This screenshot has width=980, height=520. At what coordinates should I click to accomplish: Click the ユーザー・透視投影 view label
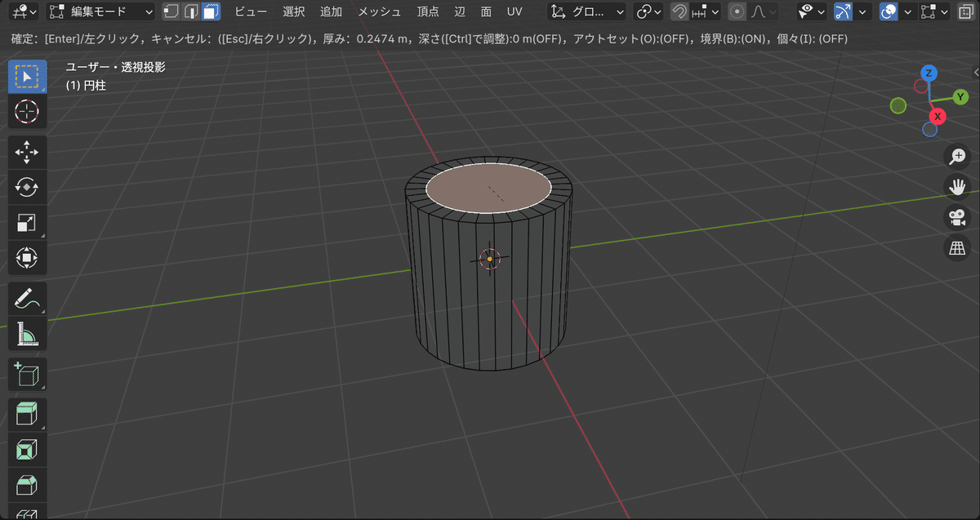coord(116,67)
